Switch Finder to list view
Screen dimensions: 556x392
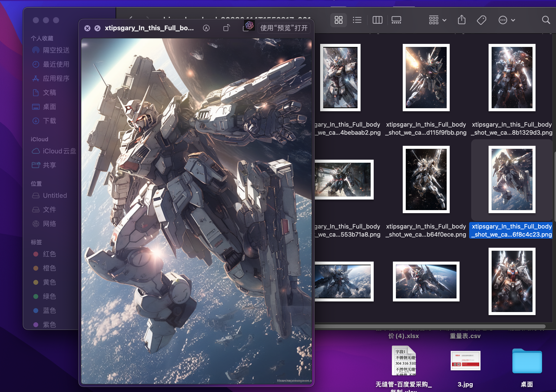[x=357, y=20]
